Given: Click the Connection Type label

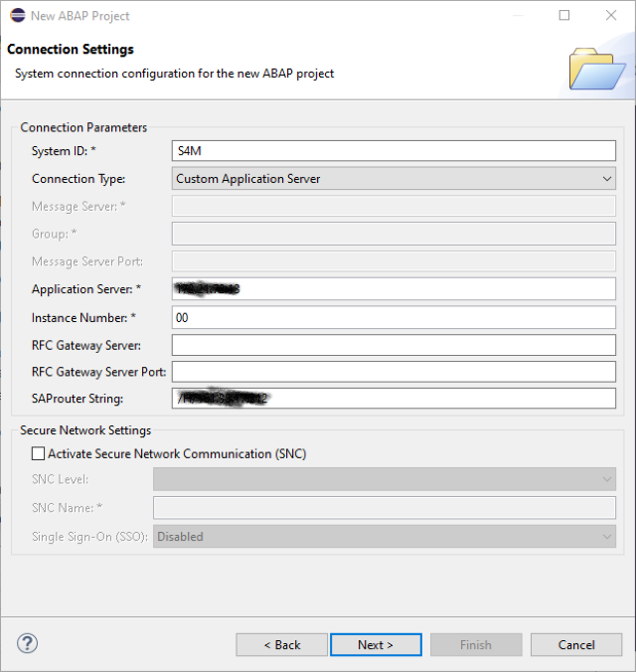Looking at the screenshot, I should 79,179.
